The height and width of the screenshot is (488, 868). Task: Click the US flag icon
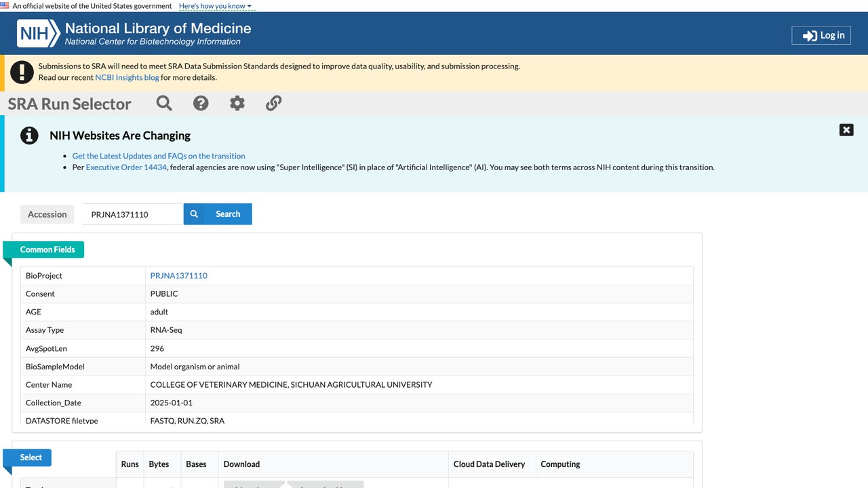point(5,5)
